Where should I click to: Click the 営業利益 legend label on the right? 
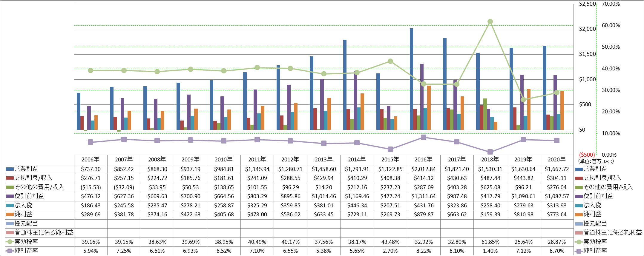point(595,169)
